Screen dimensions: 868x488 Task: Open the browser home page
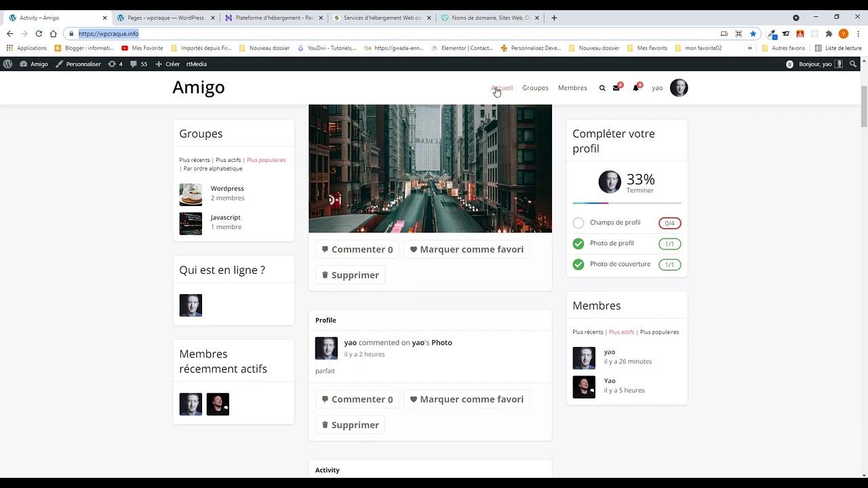[53, 34]
